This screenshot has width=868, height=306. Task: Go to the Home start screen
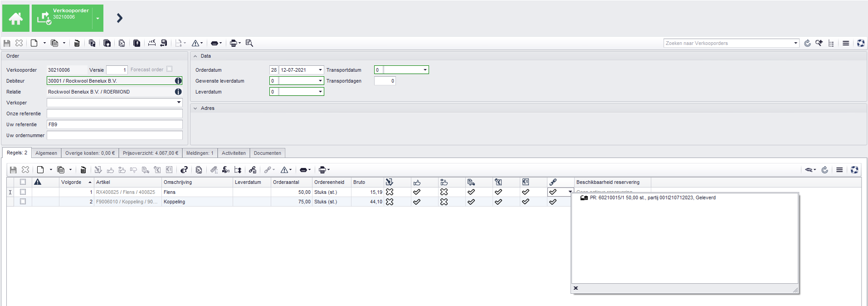(15, 18)
